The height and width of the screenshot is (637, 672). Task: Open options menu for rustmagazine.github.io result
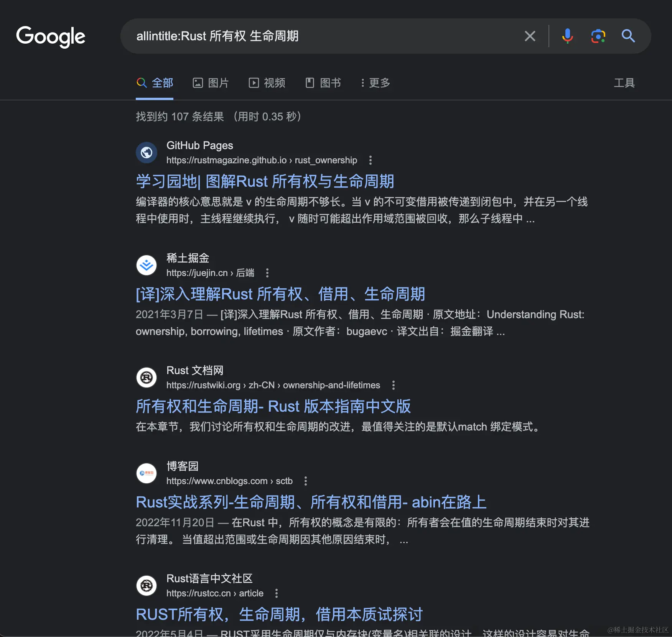tap(370, 160)
